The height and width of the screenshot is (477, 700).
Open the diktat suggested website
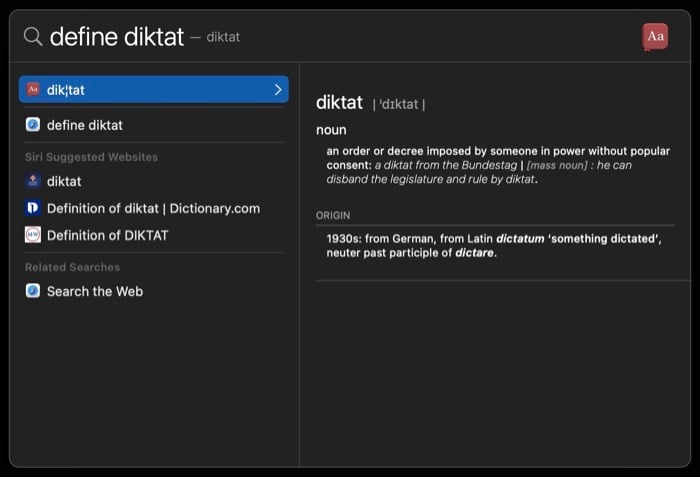(154, 181)
